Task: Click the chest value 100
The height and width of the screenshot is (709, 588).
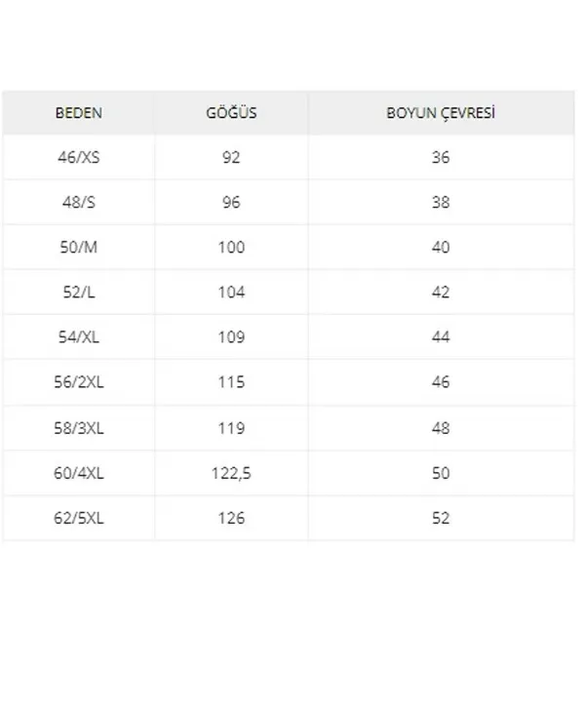Action: click(231, 248)
